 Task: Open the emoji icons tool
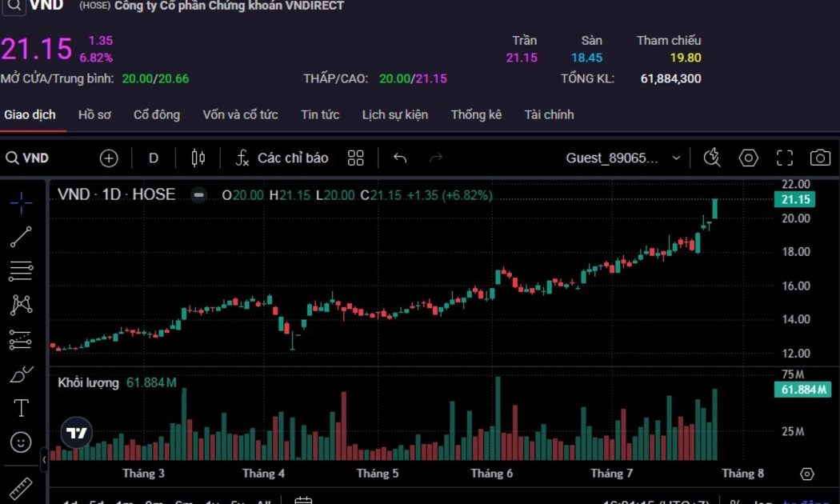coord(22,442)
